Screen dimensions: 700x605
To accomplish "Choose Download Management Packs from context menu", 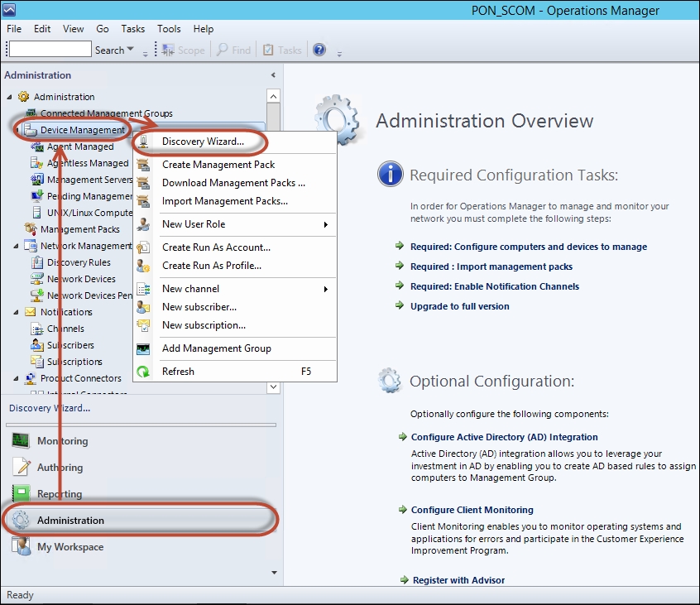I will [233, 183].
